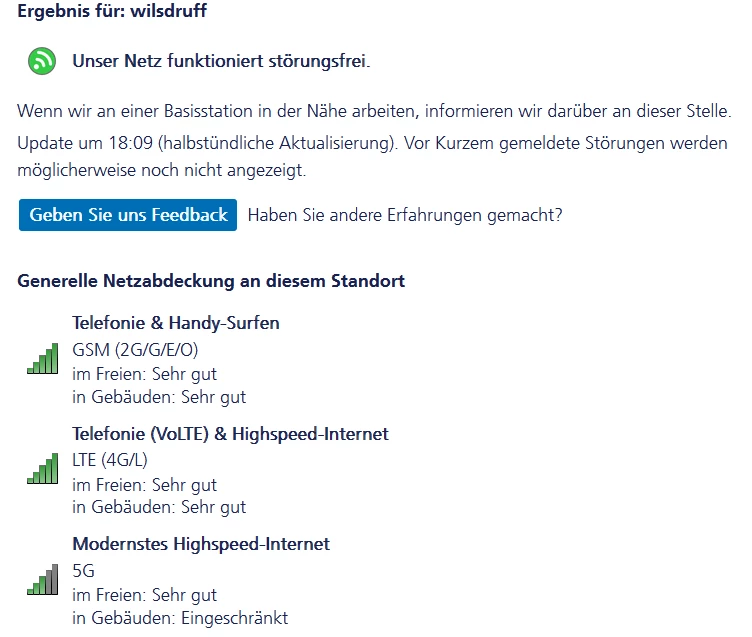
Task: Select "Unser Netz funktioniert störungsfrei" status text
Action: pos(221,62)
